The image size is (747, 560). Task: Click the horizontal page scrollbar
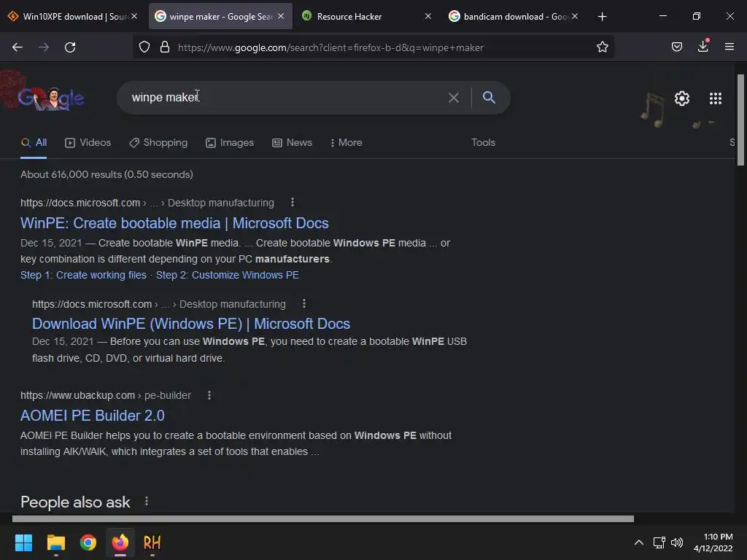tap(323, 518)
